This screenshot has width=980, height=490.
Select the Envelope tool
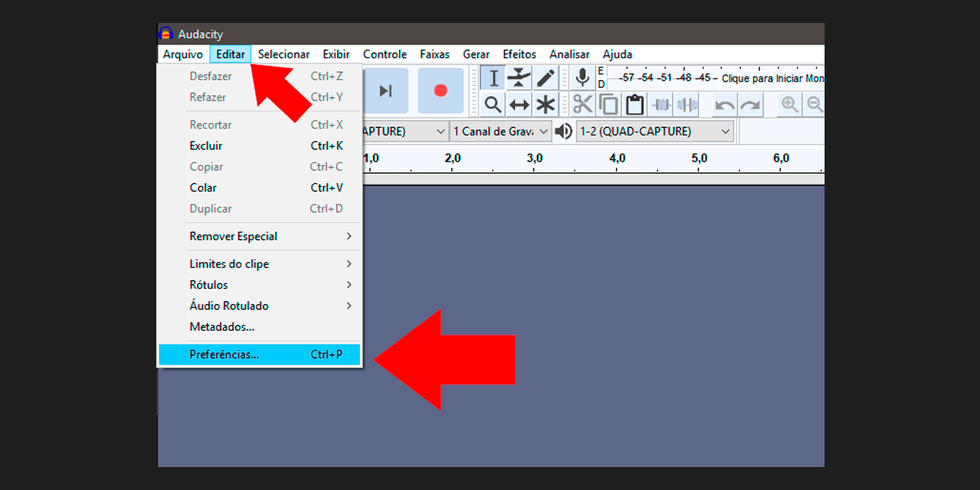pos(519,78)
